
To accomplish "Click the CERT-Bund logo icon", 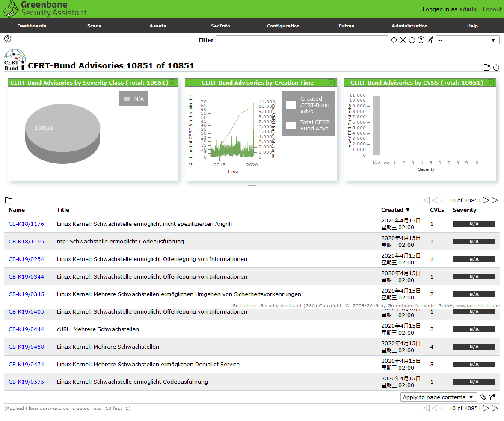I will [15, 59].
